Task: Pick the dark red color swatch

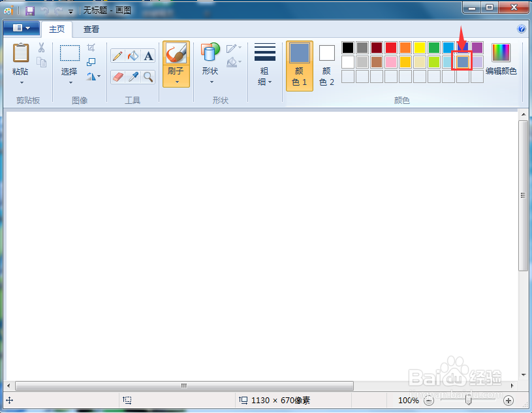Action: [377, 48]
